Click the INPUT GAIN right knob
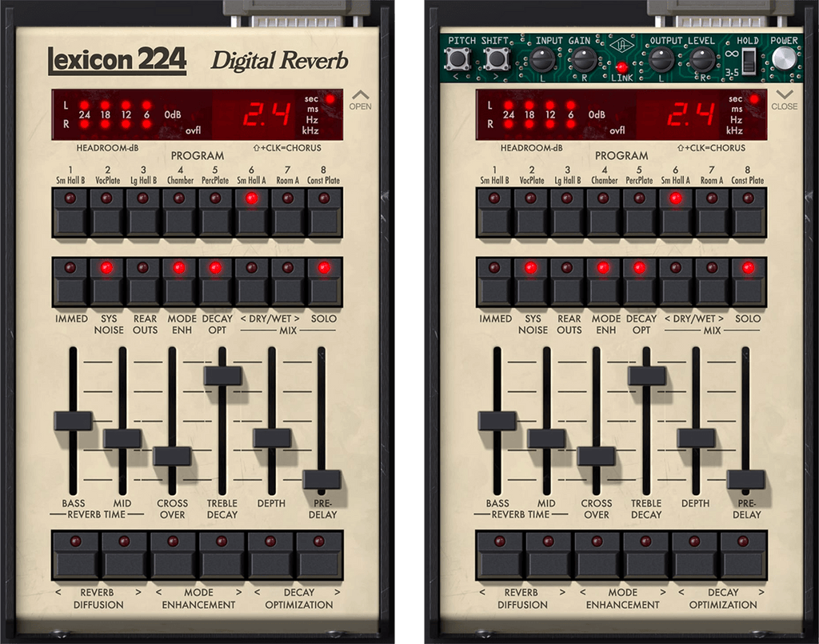The image size is (819, 644). (583, 60)
